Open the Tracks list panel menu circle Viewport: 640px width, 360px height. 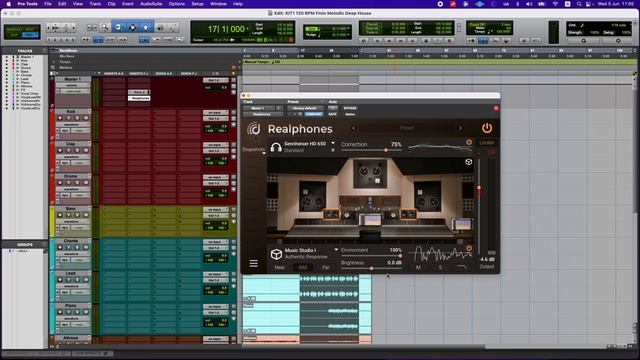[x=44, y=51]
